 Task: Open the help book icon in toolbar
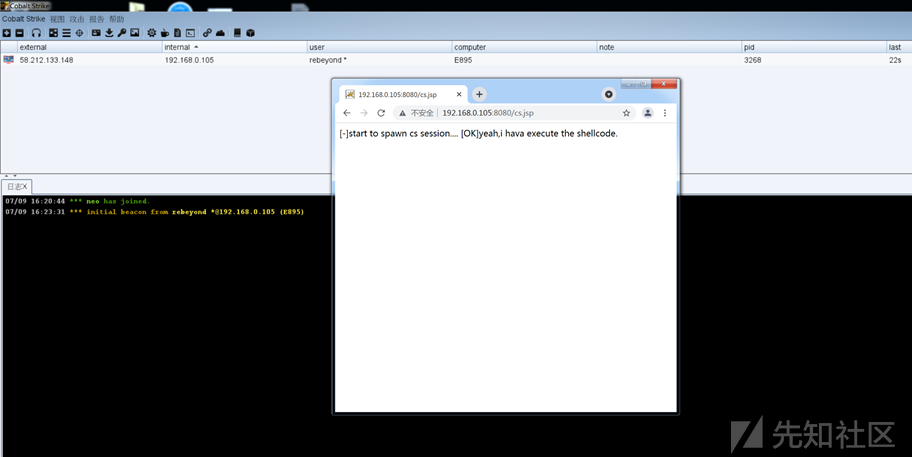point(237,33)
